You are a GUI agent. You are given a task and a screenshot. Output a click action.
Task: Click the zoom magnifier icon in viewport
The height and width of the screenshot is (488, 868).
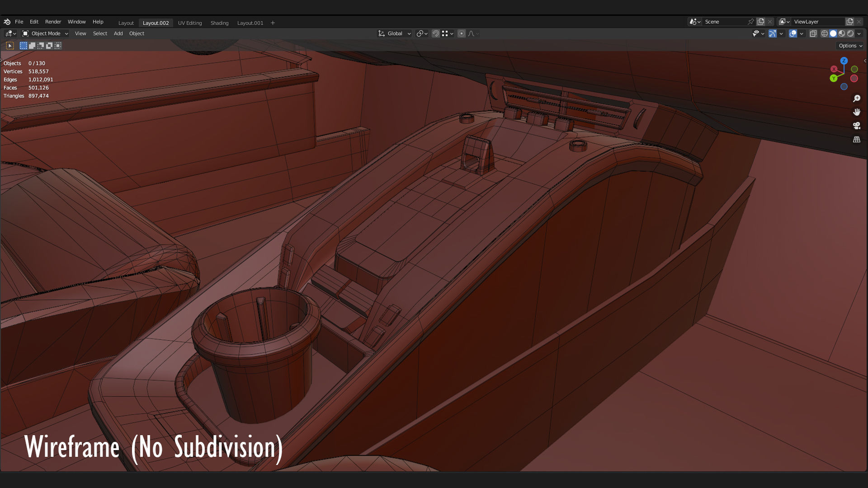pos(856,99)
